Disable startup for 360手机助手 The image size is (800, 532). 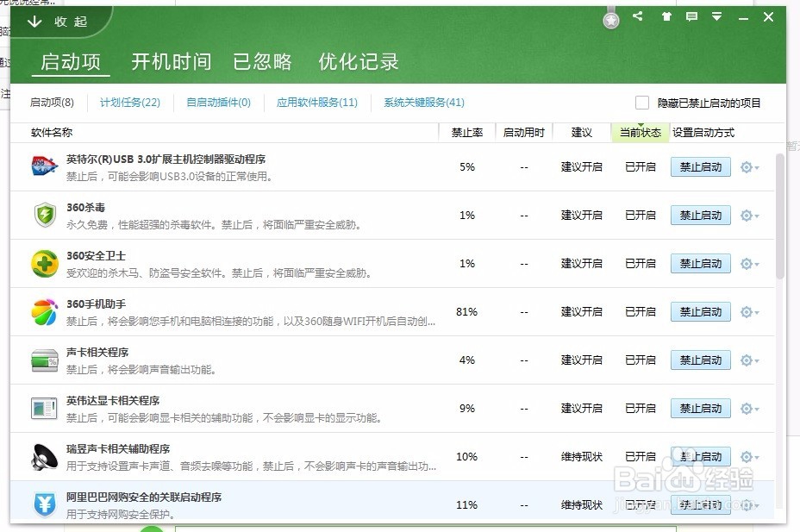coord(701,311)
